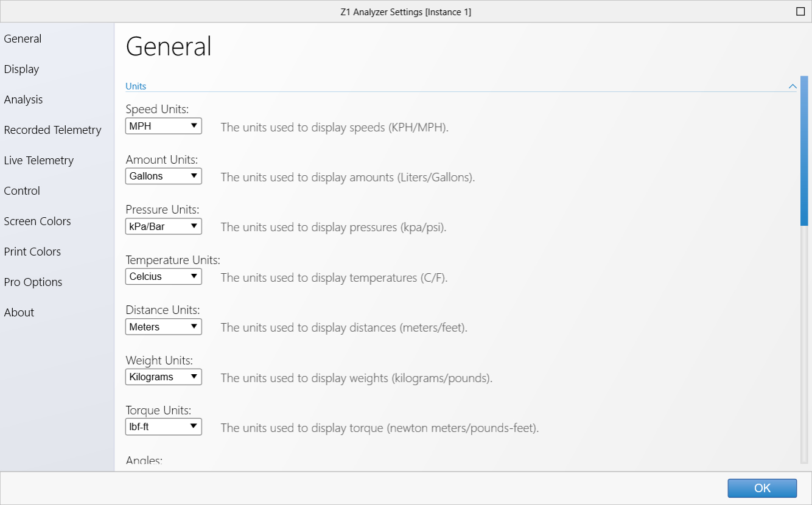Viewport: 812px width, 505px height.
Task: Select the Control settings page
Action: coord(22,191)
